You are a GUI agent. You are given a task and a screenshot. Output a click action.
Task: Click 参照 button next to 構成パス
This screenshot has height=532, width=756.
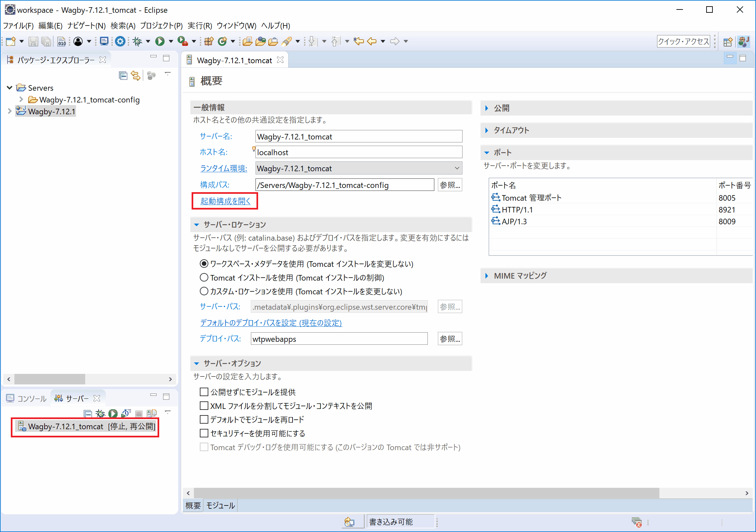coord(450,185)
